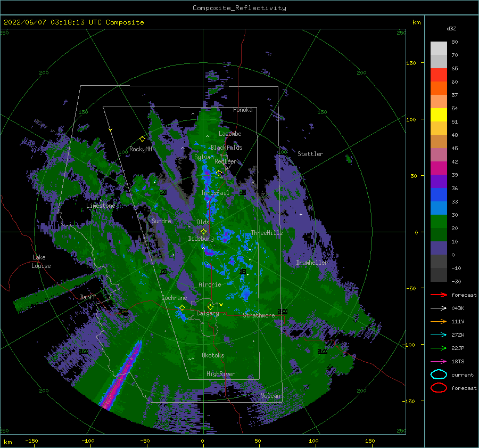Click the magenta 18TS arrow legend icon
The height and width of the screenshot is (448, 479).
[439, 362]
